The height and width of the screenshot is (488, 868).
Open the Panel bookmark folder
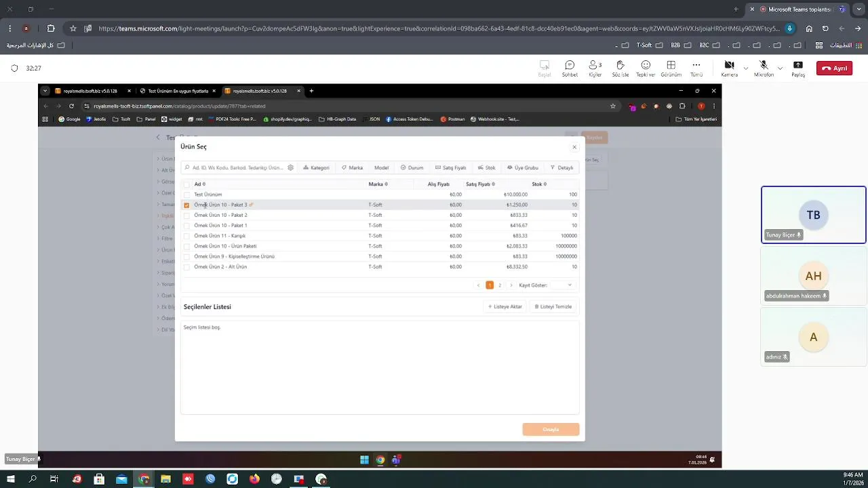point(146,119)
